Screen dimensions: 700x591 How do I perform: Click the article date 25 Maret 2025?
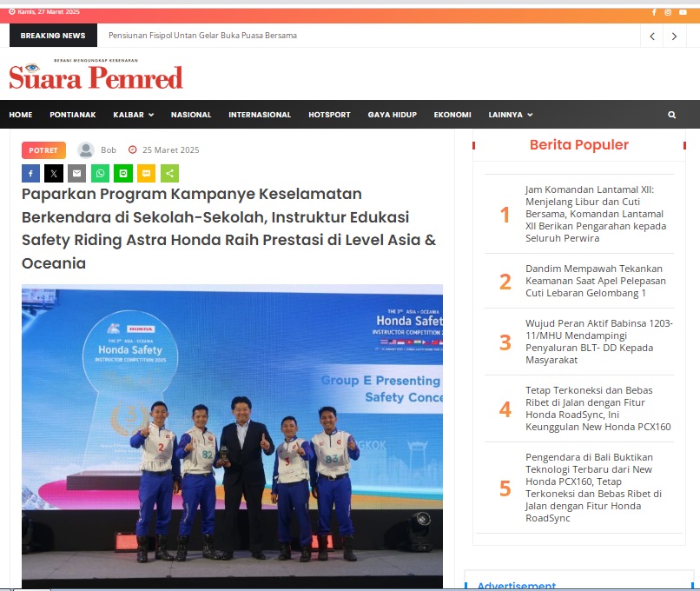(171, 150)
